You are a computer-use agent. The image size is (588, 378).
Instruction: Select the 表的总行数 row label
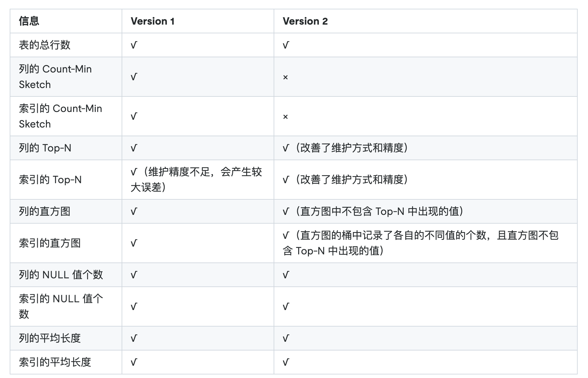pos(45,45)
